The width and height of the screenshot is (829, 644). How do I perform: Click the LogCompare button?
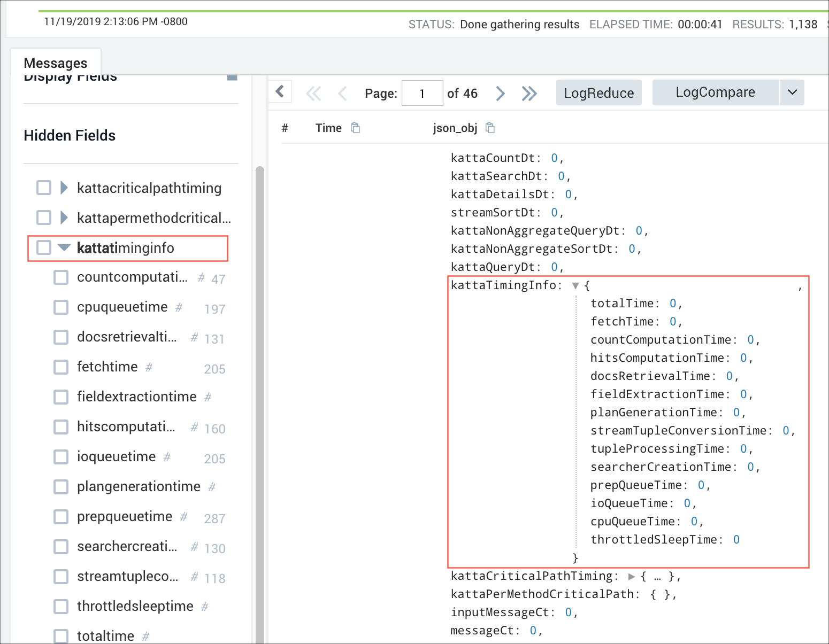(x=715, y=92)
